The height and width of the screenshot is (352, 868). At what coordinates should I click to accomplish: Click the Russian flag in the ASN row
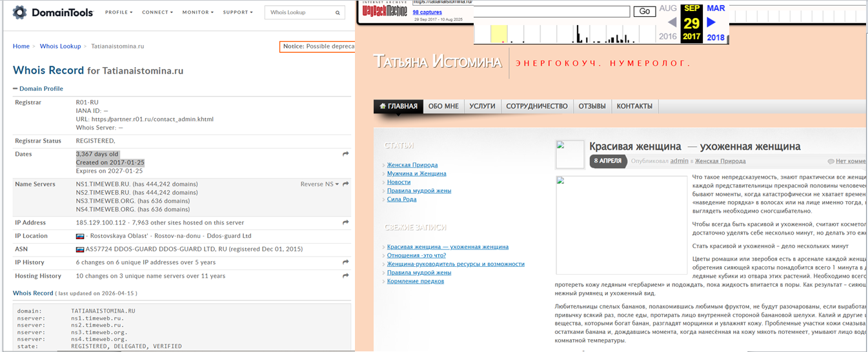pos(80,249)
